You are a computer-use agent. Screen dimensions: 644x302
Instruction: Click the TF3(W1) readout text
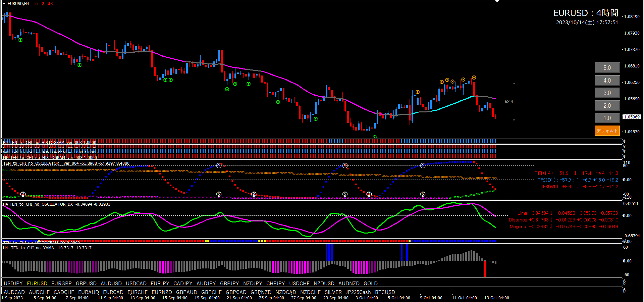[x=579, y=187]
